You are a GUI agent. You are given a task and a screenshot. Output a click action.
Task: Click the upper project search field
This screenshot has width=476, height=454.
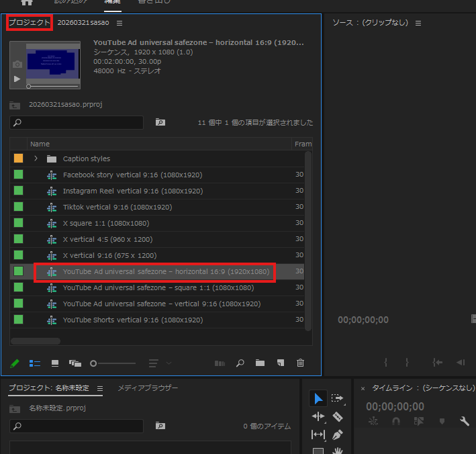tap(77, 123)
